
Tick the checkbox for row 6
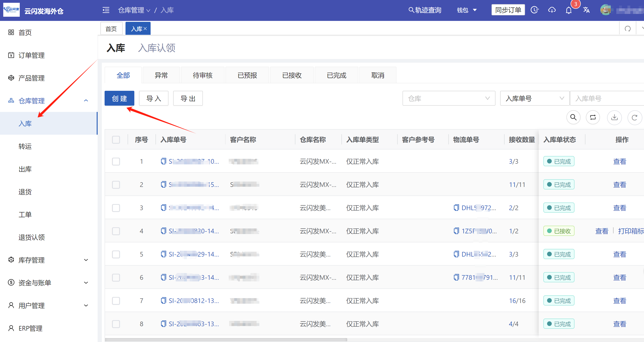(x=116, y=277)
